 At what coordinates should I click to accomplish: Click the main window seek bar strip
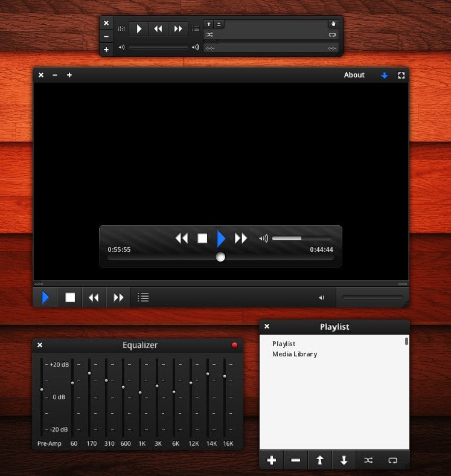pos(221,284)
